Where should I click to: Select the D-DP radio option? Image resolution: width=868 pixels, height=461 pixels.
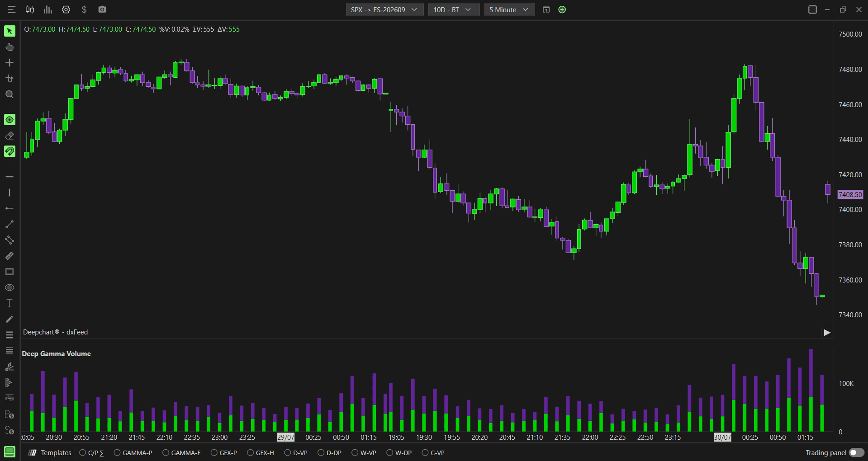tap(330, 452)
